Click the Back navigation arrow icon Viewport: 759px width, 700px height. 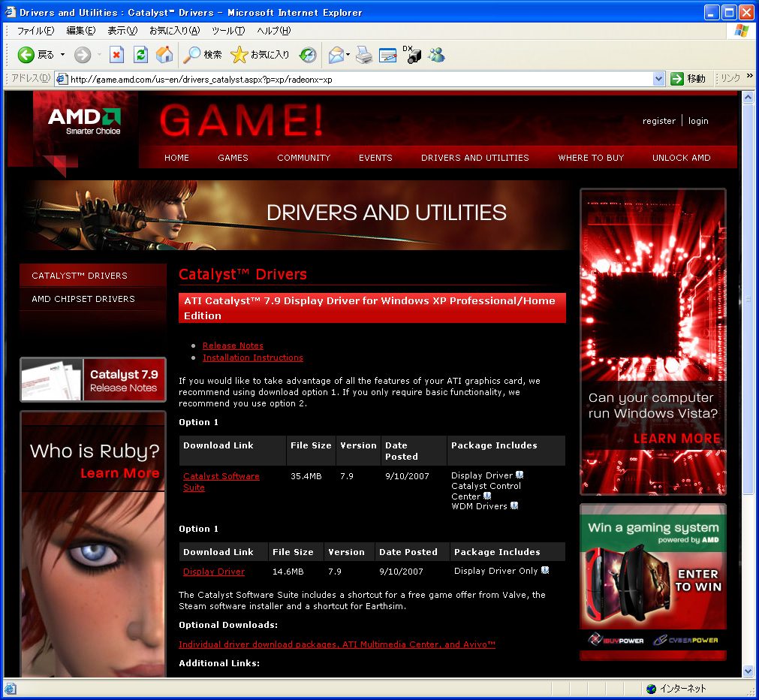[26, 55]
